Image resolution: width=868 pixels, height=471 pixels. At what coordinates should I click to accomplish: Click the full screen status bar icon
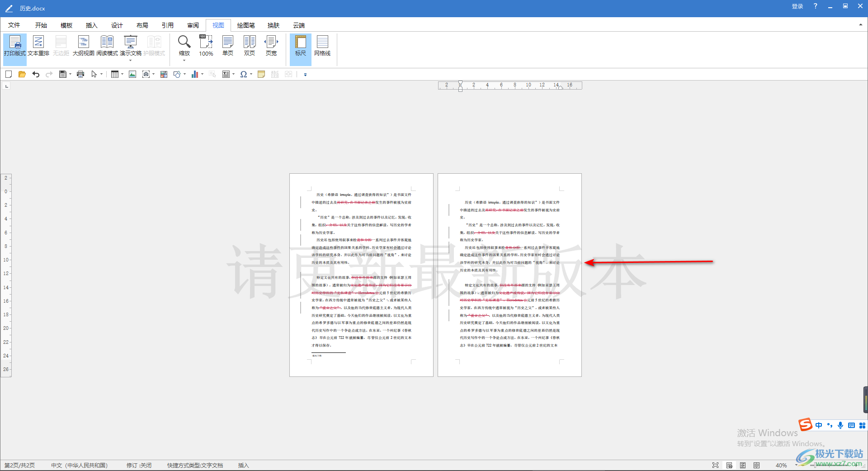coord(715,465)
